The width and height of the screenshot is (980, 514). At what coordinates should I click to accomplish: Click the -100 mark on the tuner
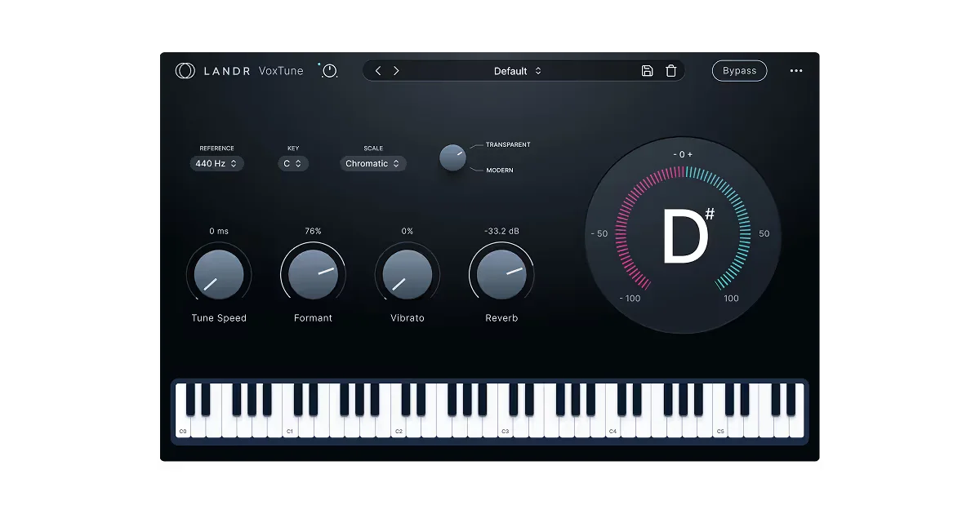tap(630, 299)
